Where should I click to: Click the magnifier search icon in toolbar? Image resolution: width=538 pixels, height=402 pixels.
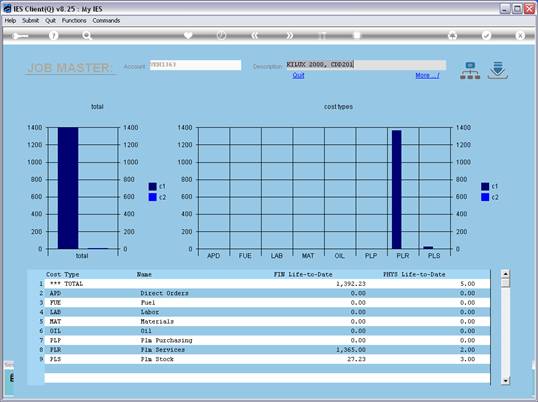[87, 35]
